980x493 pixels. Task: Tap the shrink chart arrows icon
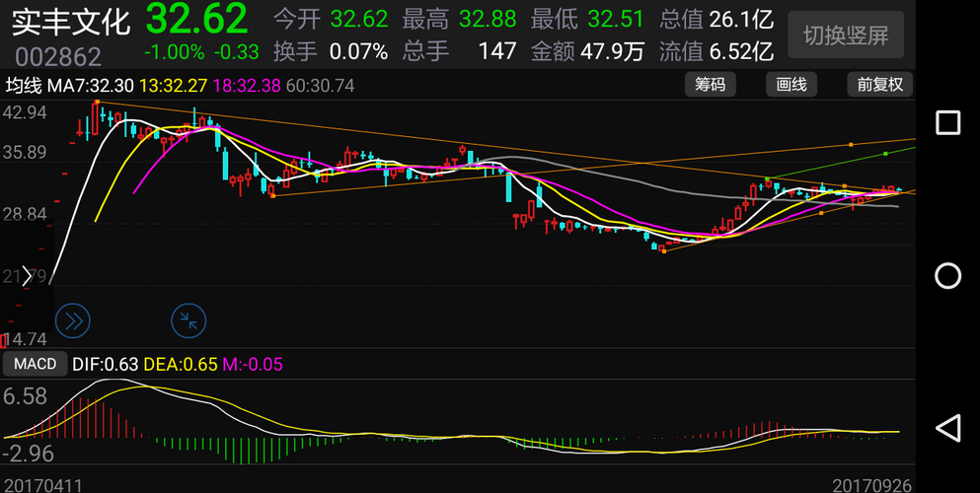tap(188, 320)
